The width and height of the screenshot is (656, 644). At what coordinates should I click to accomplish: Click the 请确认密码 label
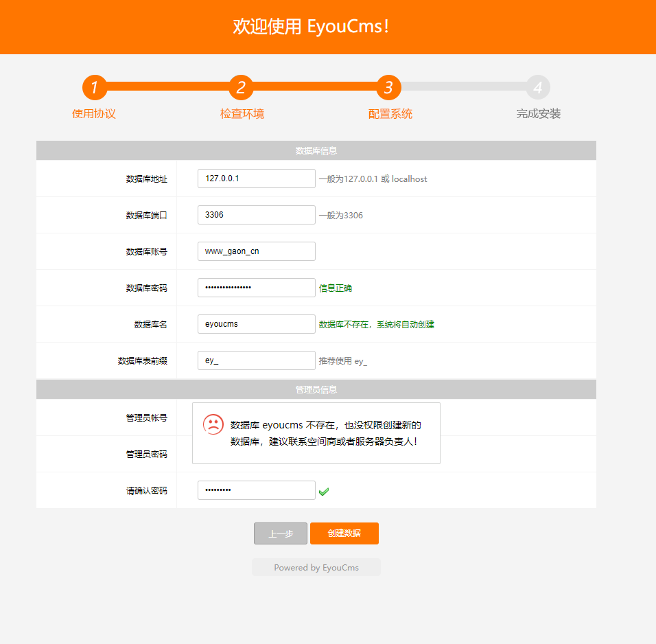pos(146,491)
